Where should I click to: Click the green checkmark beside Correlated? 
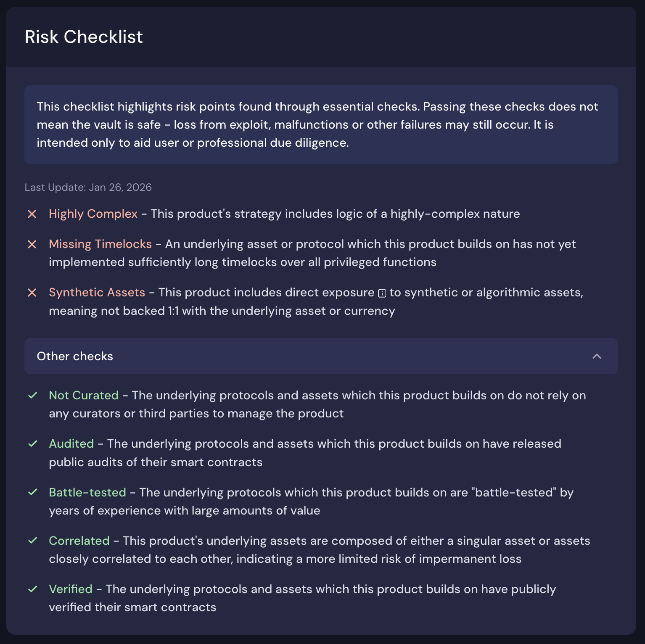(x=34, y=541)
